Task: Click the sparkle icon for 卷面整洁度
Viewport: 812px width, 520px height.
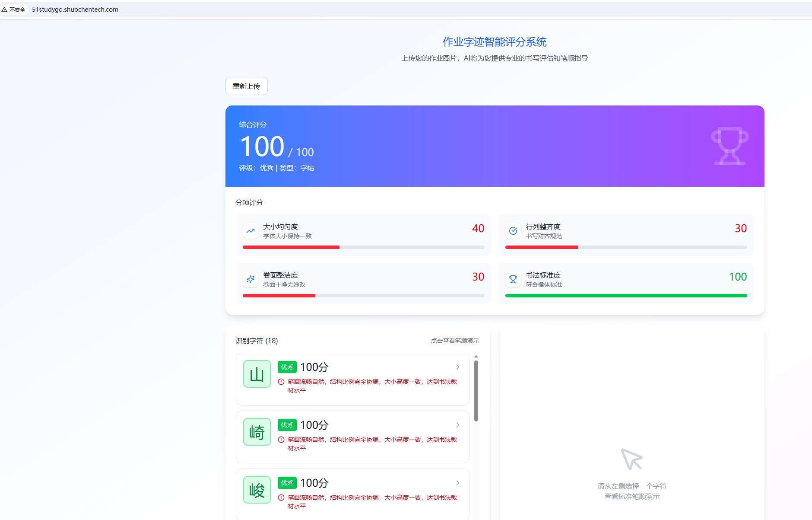Action: pyautogui.click(x=251, y=279)
